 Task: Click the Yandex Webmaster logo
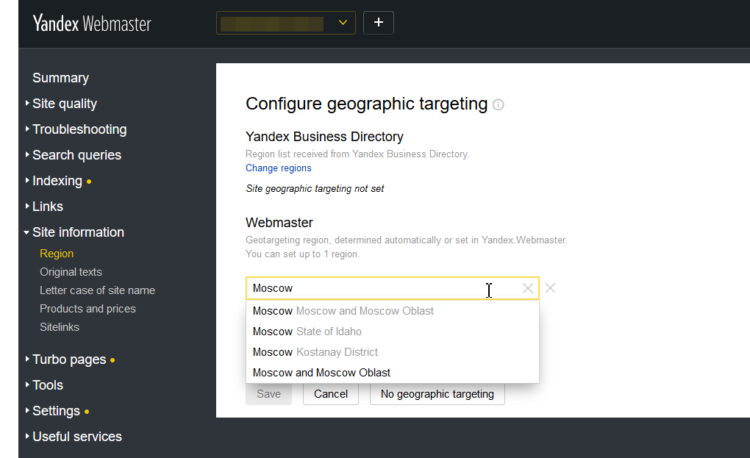[91, 23]
